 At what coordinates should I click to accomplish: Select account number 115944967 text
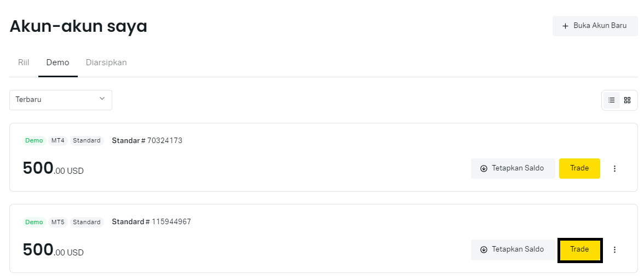(x=171, y=222)
